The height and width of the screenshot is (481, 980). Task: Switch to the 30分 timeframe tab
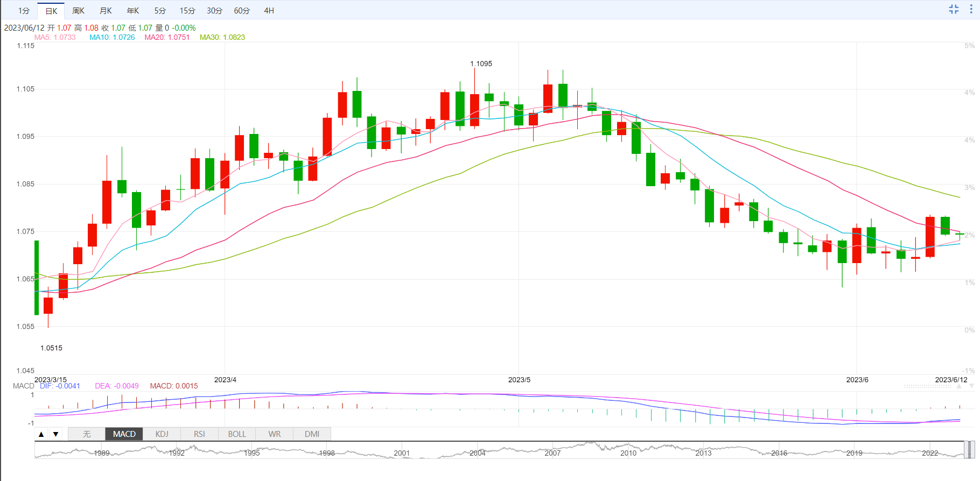tap(214, 11)
